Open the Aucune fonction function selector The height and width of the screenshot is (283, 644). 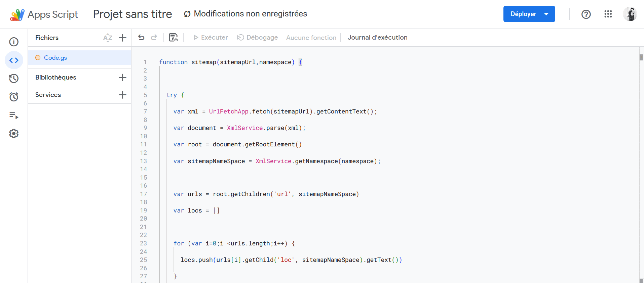(x=311, y=38)
